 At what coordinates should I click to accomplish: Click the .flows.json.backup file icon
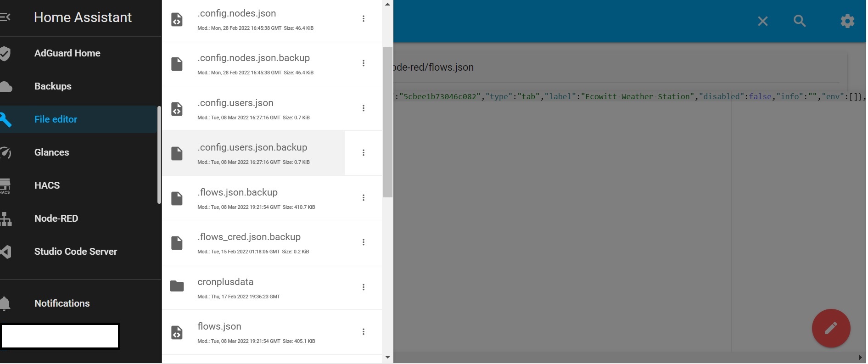[x=177, y=198]
